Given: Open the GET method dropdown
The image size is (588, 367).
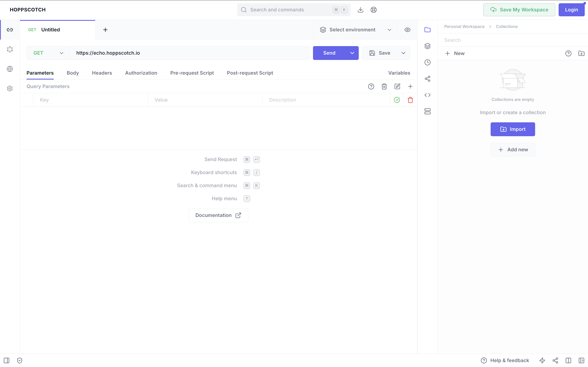Looking at the screenshot, I should click(47, 53).
